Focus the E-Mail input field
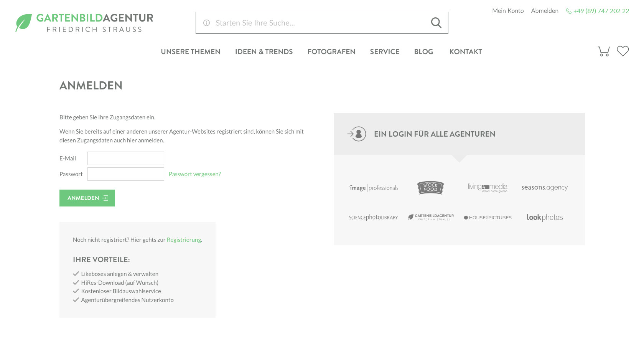This screenshot has height=360, width=644. [x=126, y=159]
